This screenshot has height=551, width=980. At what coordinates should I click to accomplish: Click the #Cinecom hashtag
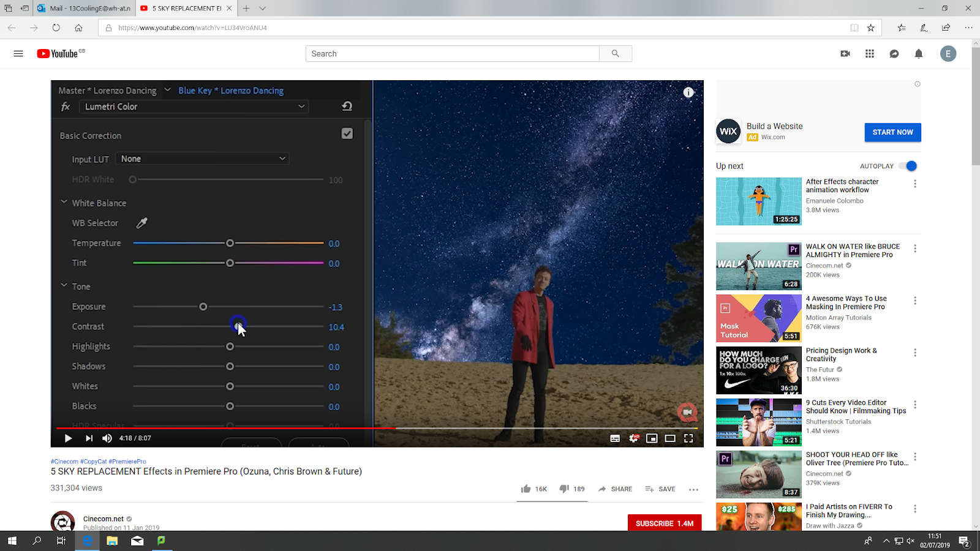[64, 462]
